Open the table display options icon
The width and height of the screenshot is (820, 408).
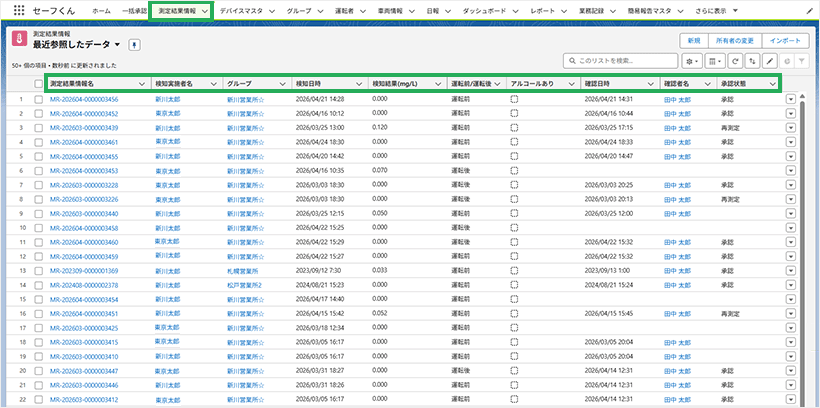pos(714,61)
